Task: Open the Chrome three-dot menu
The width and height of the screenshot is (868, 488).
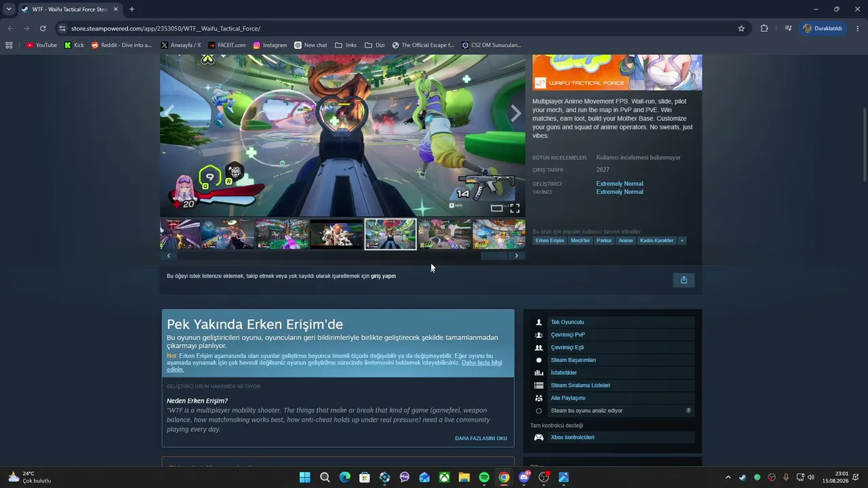Action: click(x=858, y=28)
